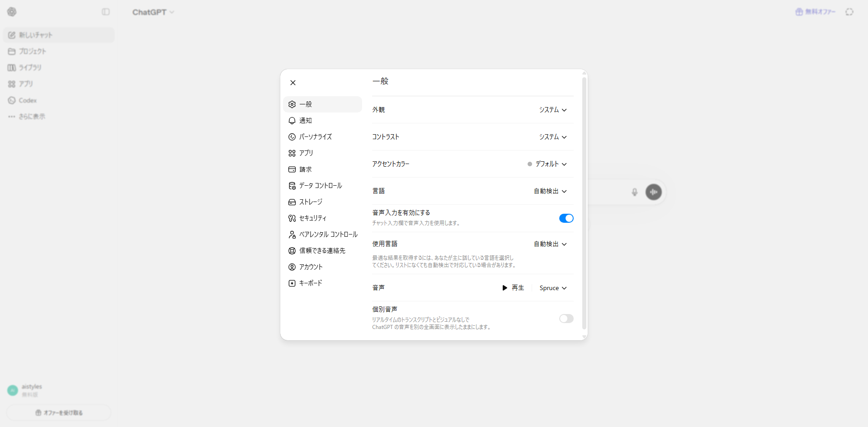Close the settings dialog with X
Screen dimensions: 868x427
point(293,83)
